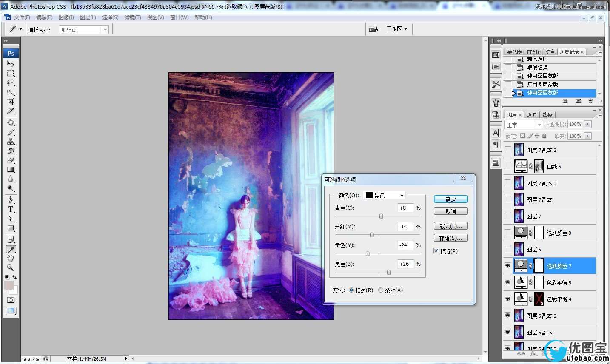Select the Blur tool
The width and height of the screenshot is (610, 364).
[11, 179]
